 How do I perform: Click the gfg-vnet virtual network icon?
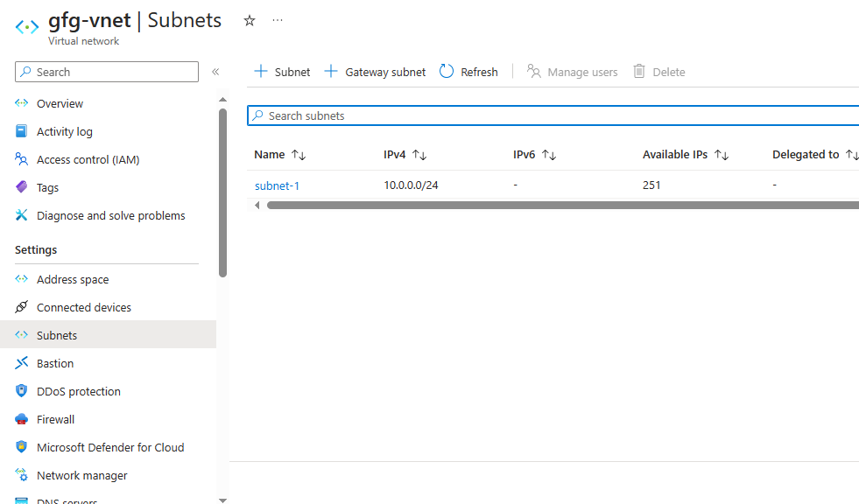[27, 26]
